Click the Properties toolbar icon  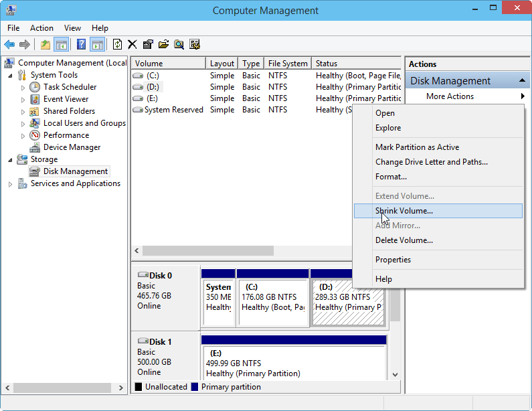pos(147,45)
